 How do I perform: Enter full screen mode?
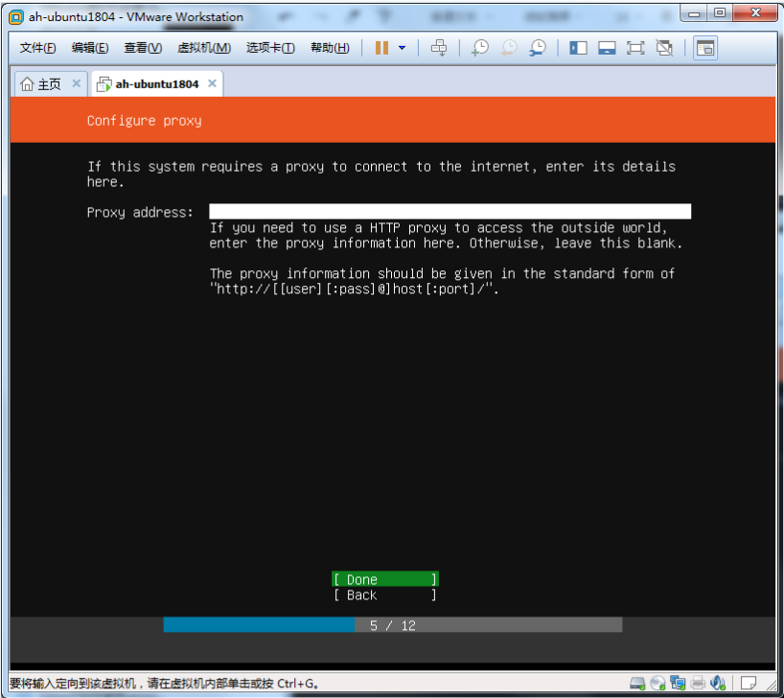[x=635, y=48]
